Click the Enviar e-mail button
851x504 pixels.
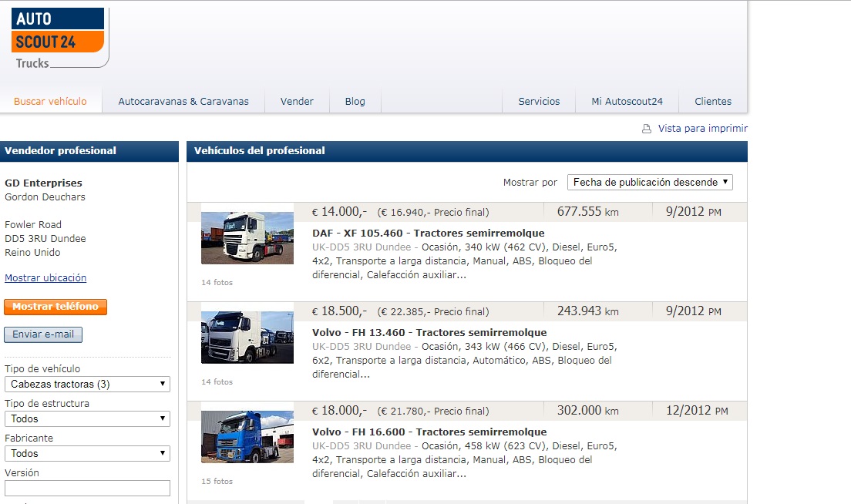[43, 334]
